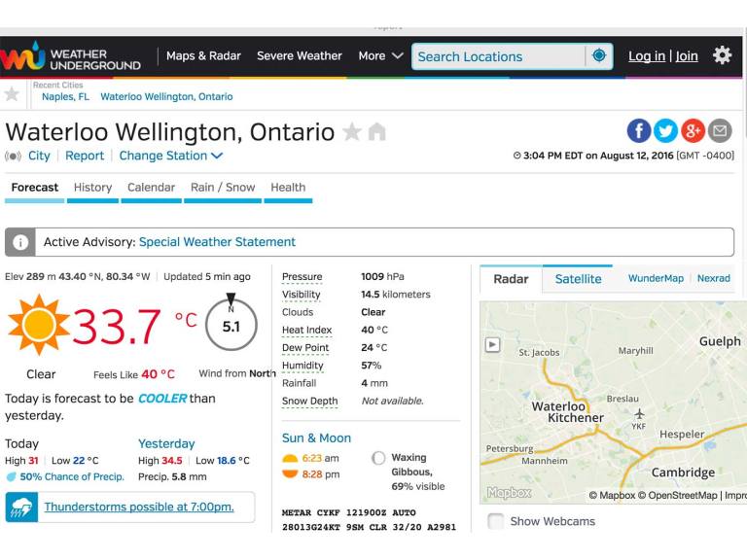The width and height of the screenshot is (747, 560).
Task: Click the Search Locations input field
Action: coord(498,56)
